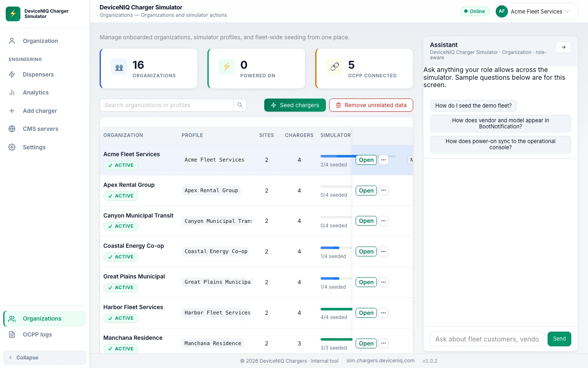The width and height of the screenshot is (588, 368).
Task: Click the Powered On lightning card icon
Action: coord(227,67)
